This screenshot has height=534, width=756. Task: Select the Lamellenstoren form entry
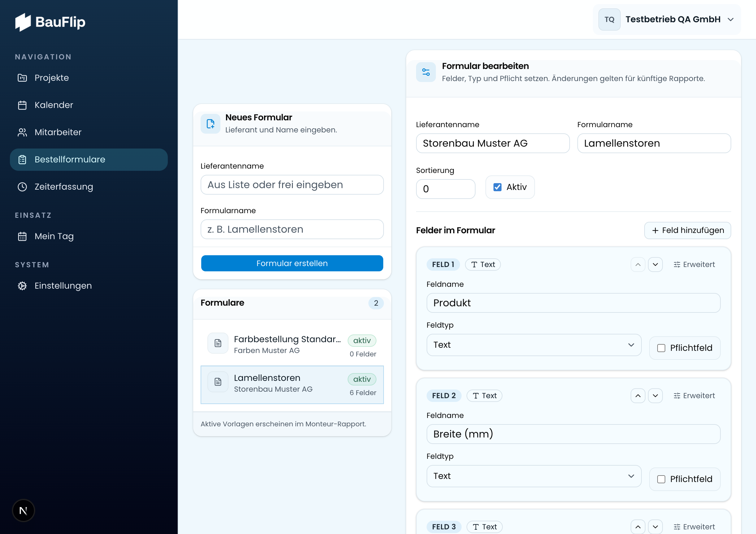tap(292, 385)
